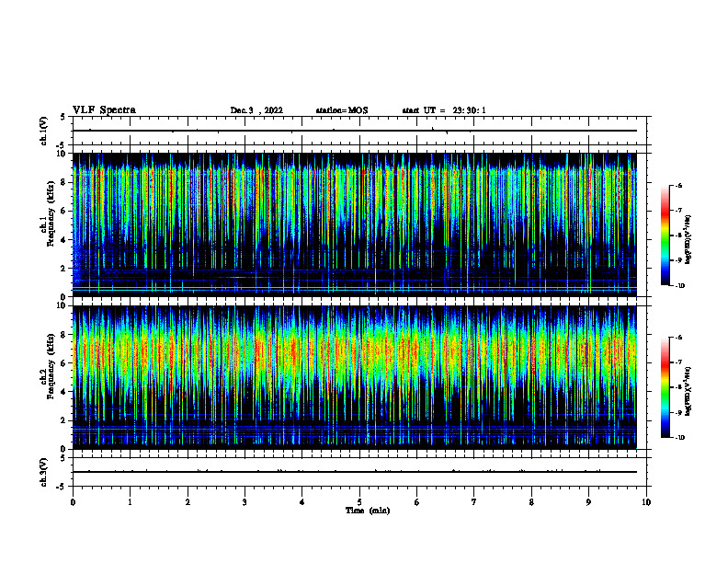Click the ch.1 "Frequency (kHz)" axis label
Image resolution: width=728 pixels, height=563 pixels.
51,213
